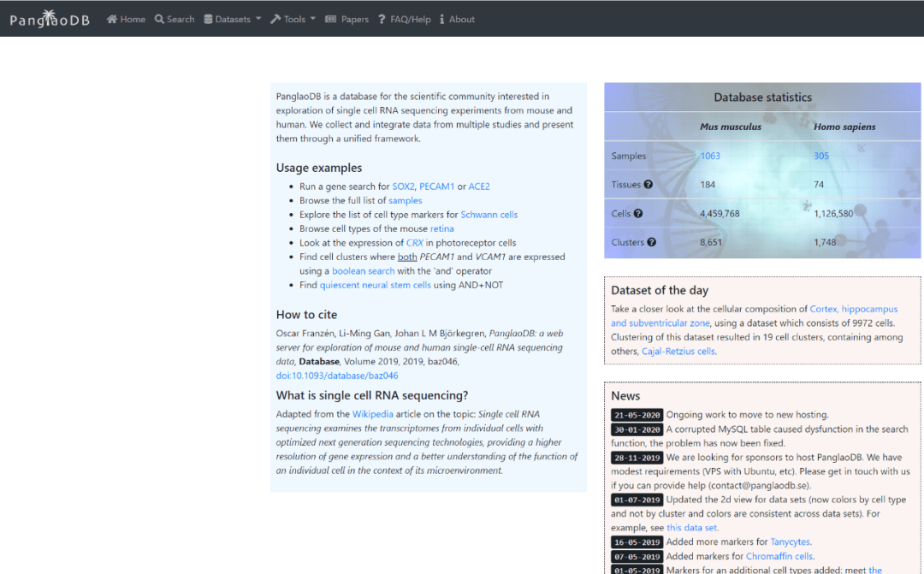
Task: Click the question mark icon beside Tissues
Action: coord(648,185)
